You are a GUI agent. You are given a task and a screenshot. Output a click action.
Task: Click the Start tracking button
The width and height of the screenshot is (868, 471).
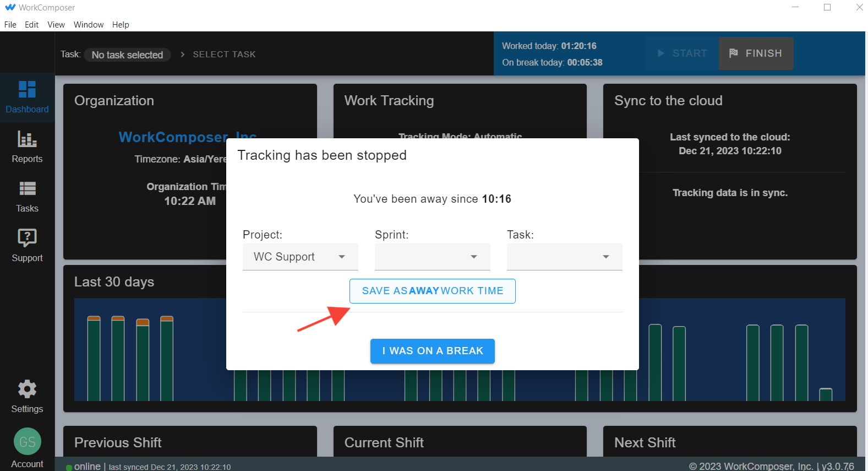[x=682, y=53]
